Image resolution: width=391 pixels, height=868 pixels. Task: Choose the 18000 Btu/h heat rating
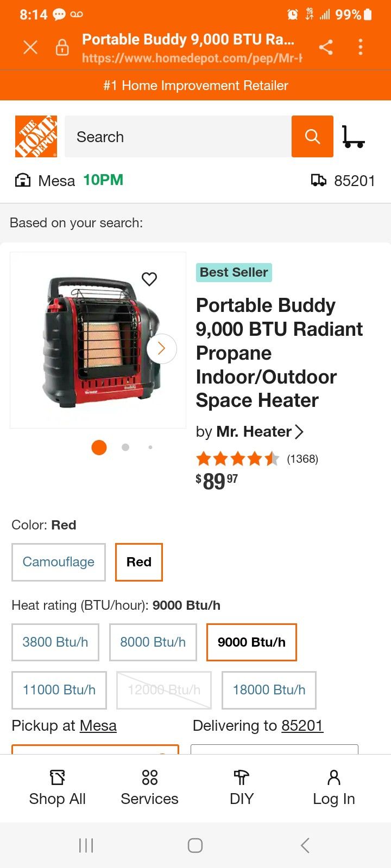tap(269, 690)
